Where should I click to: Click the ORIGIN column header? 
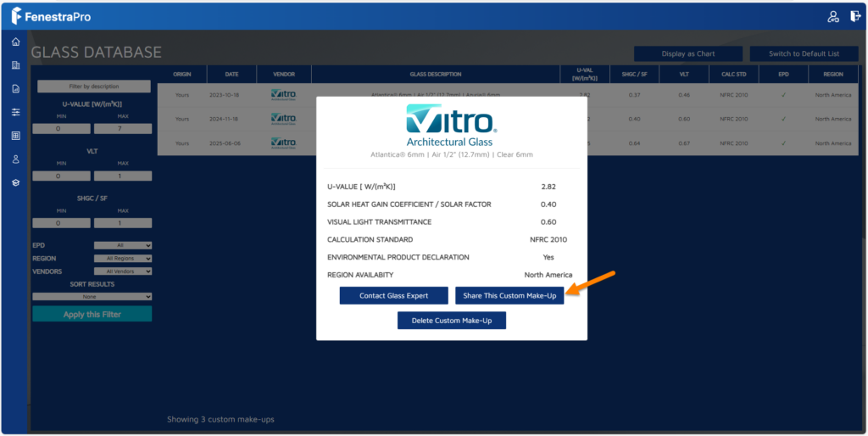point(181,75)
